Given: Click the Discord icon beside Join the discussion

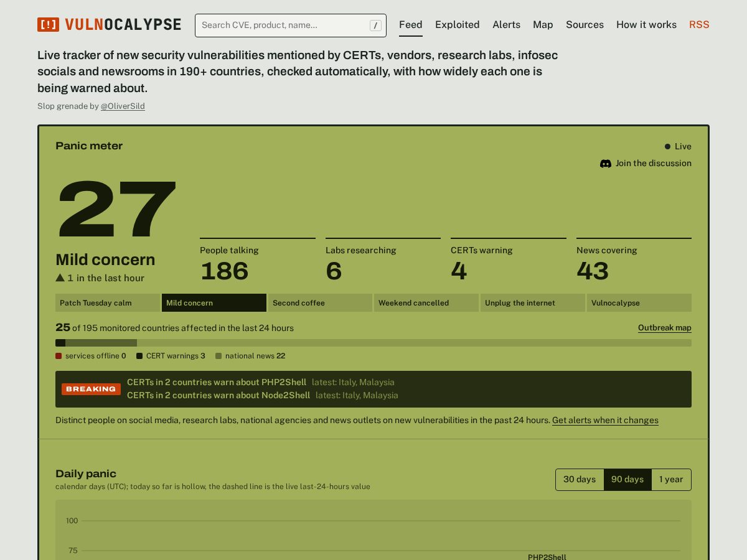Looking at the screenshot, I should tap(605, 164).
